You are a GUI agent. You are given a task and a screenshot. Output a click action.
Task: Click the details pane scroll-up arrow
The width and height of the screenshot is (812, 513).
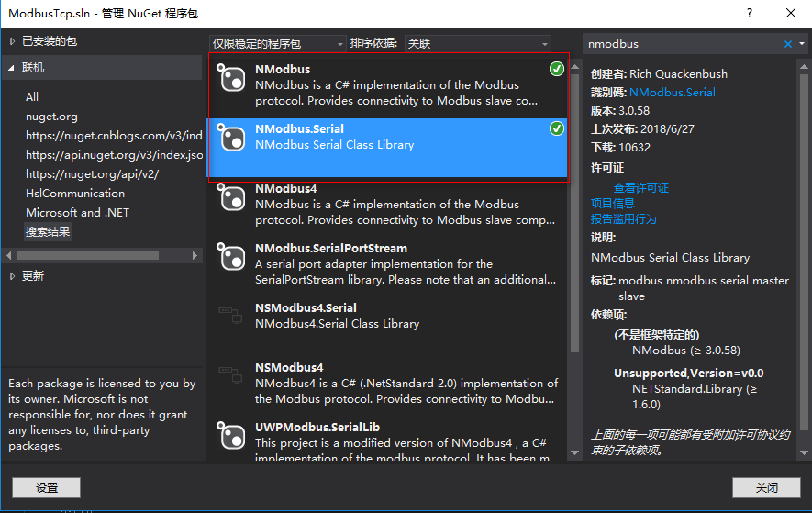(x=804, y=67)
